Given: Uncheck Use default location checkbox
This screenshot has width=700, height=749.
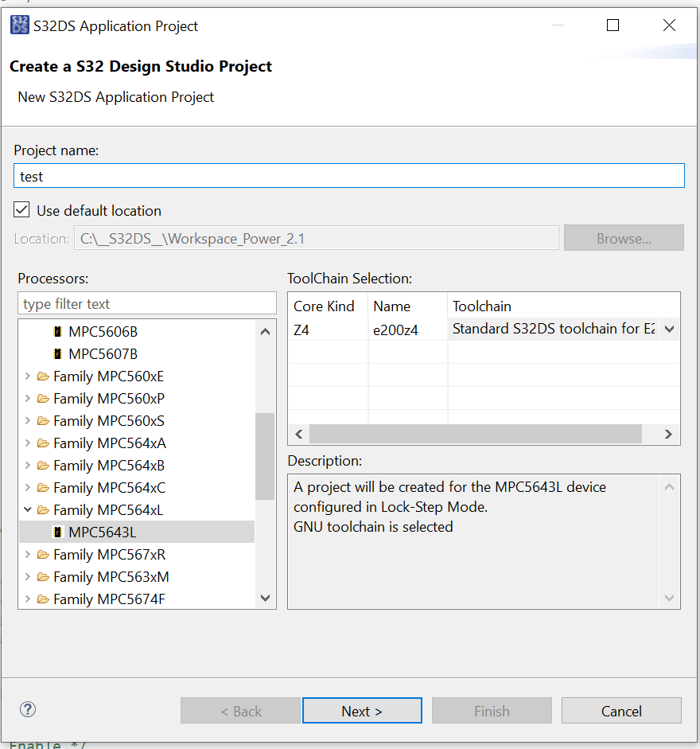Looking at the screenshot, I should point(22,210).
